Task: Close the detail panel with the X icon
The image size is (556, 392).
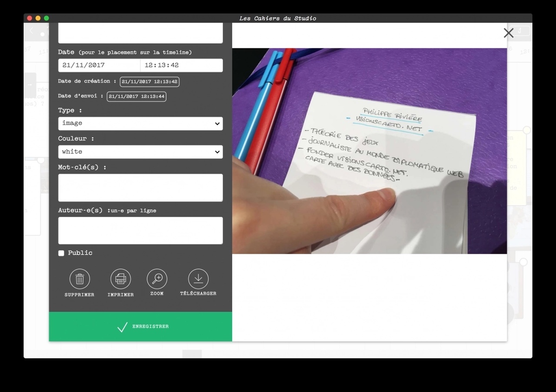Action: point(508,33)
